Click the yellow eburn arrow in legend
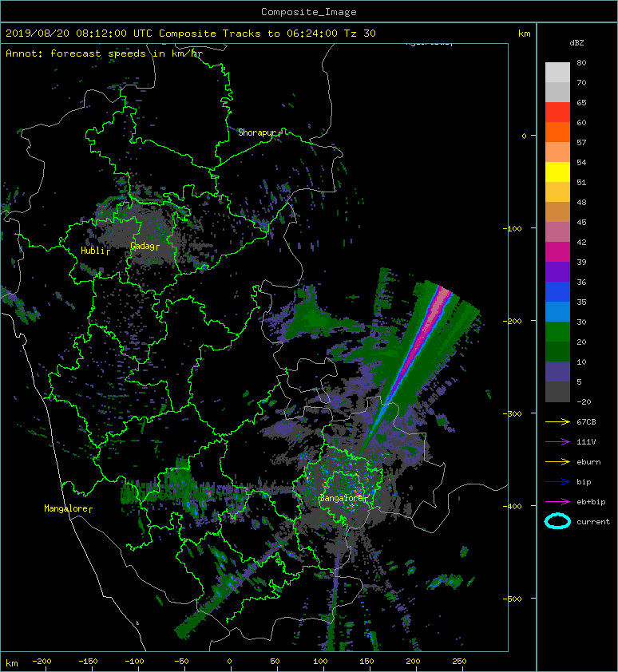Image resolution: width=618 pixels, height=672 pixels. click(x=557, y=462)
